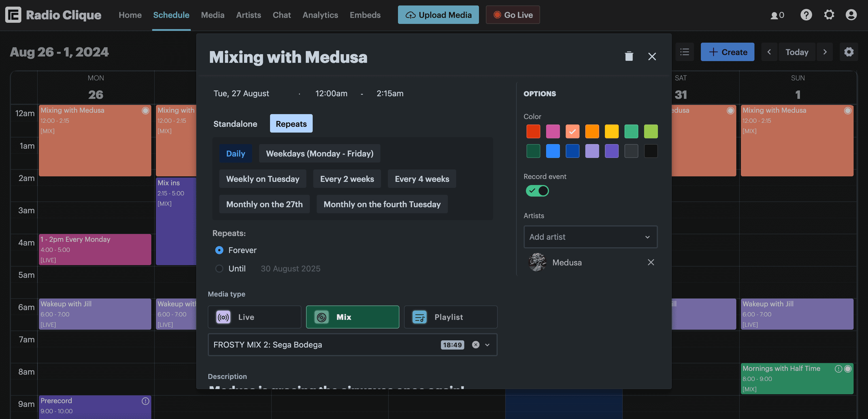
Task: Select the Forever repeat option
Action: [219, 250]
